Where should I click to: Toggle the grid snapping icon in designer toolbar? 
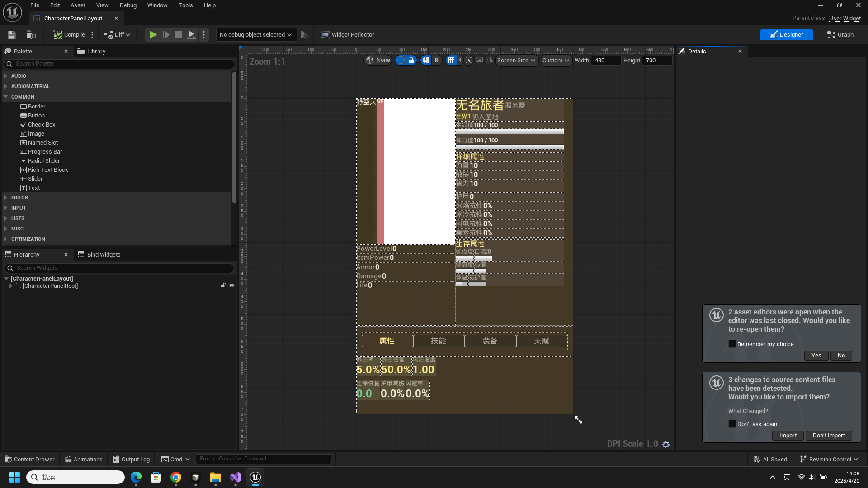tap(451, 60)
